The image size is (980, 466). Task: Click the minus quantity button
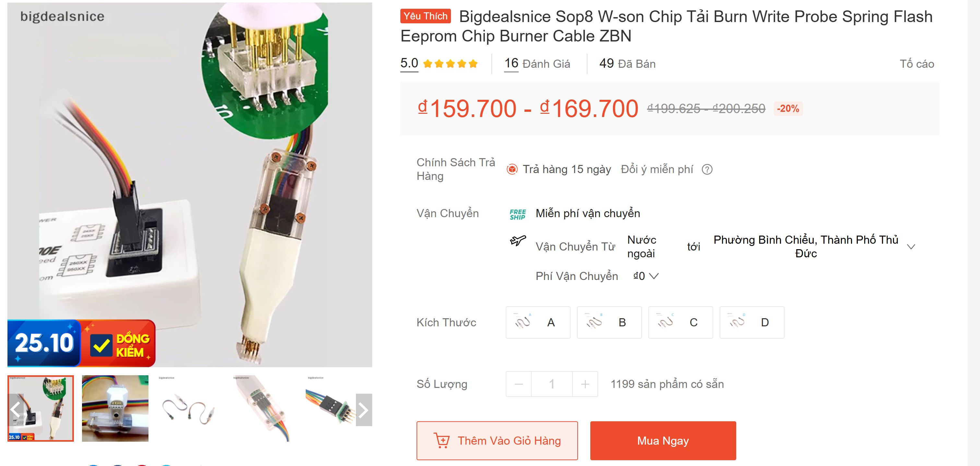click(519, 384)
